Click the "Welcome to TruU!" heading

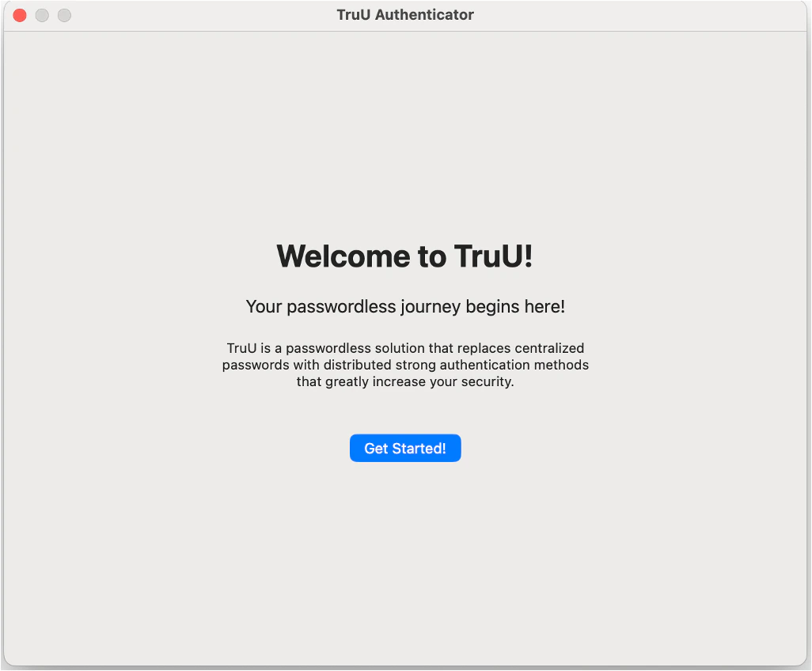(404, 256)
